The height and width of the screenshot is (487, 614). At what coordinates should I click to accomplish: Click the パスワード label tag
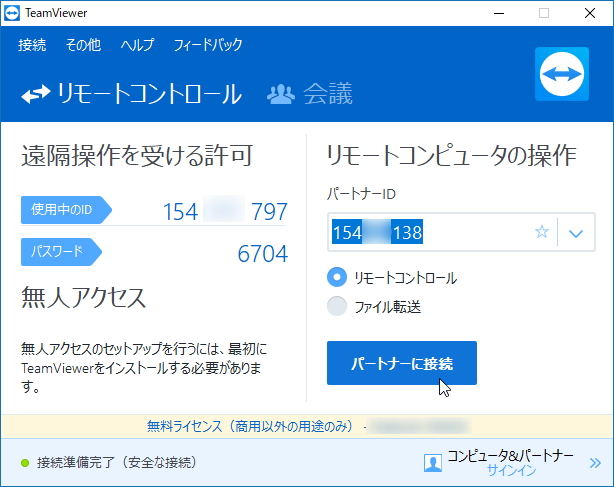point(61,251)
